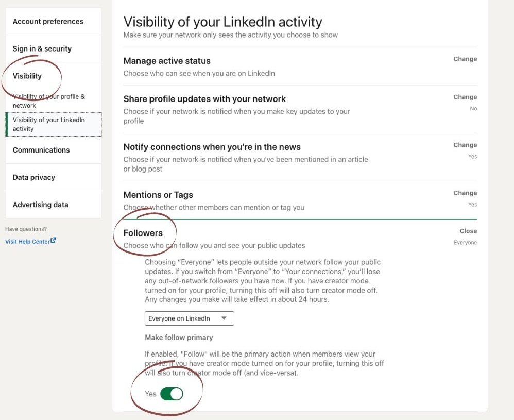Open Visibility of your profile & network
Screen dimensions: 514x420
[x=49, y=101]
